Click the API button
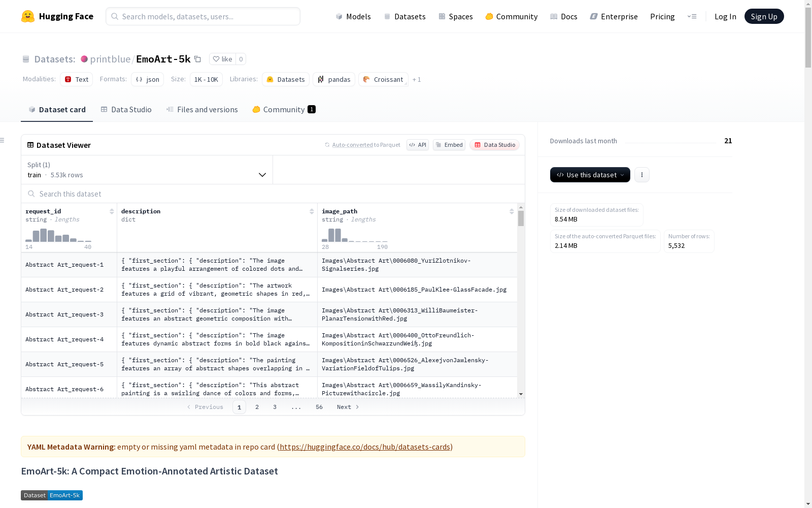This screenshot has height=508, width=812. [x=418, y=145]
